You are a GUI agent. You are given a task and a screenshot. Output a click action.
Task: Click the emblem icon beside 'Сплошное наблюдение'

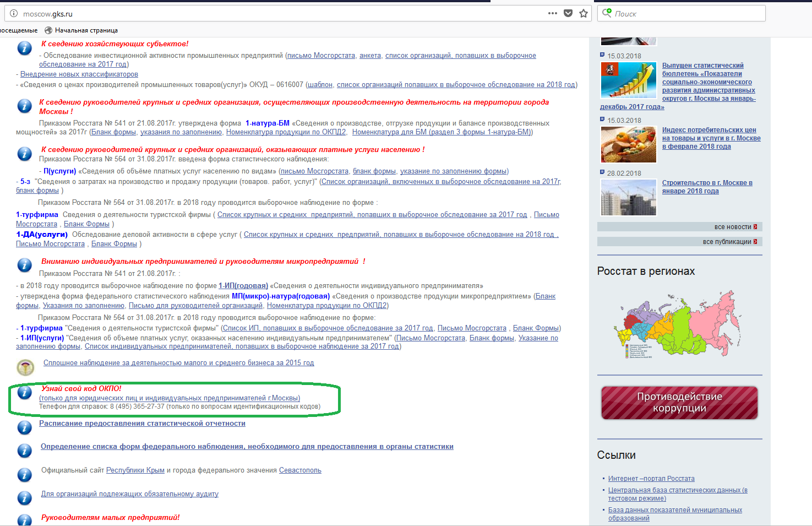click(25, 367)
